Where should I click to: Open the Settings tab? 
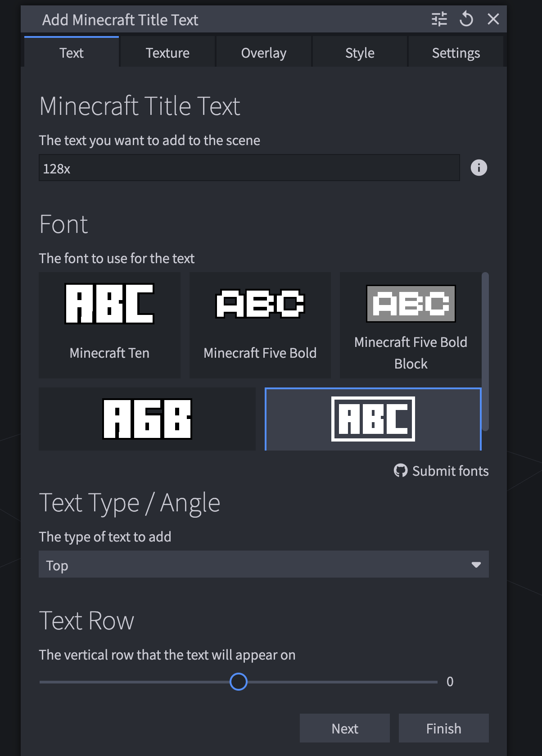pyautogui.click(x=456, y=53)
